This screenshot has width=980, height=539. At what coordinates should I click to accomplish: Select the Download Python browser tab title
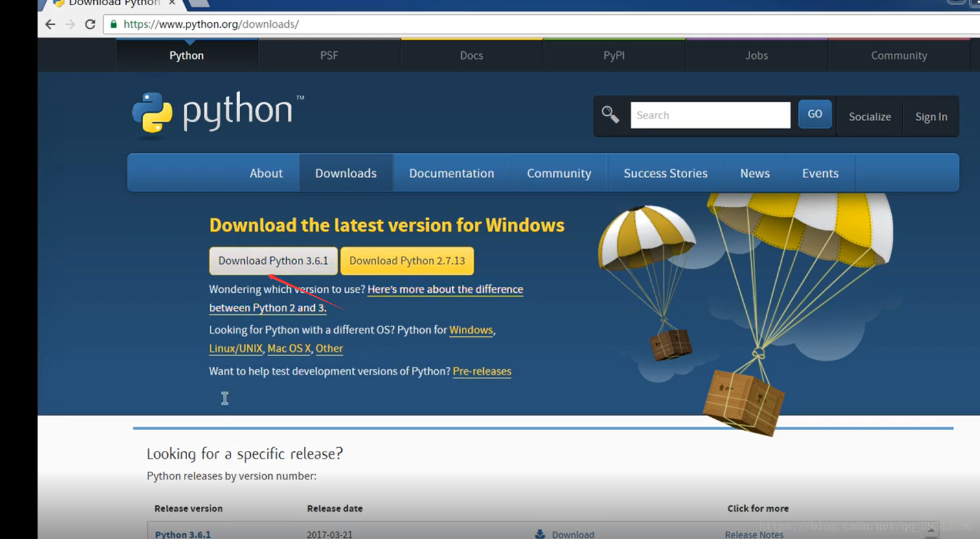(114, 3)
